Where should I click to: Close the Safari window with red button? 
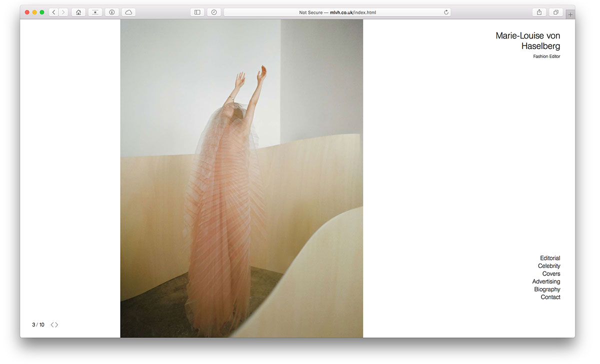tap(27, 12)
